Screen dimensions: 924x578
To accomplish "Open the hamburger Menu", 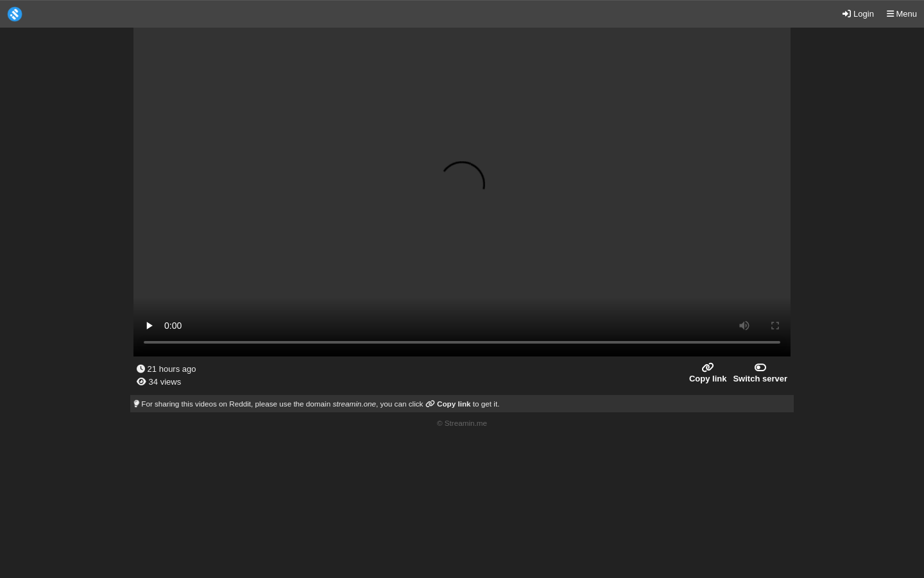I will pos(902,14).
